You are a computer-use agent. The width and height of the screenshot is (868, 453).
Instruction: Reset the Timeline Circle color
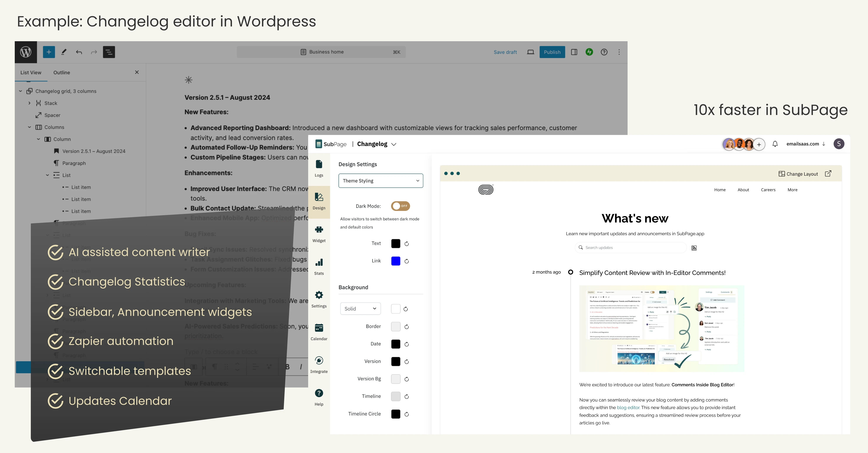(x=407, y=414)
